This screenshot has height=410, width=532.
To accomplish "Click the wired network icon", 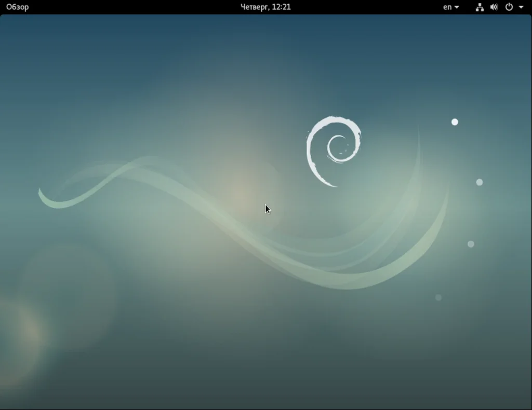I will pyautogui.click(x=480, y=7).
